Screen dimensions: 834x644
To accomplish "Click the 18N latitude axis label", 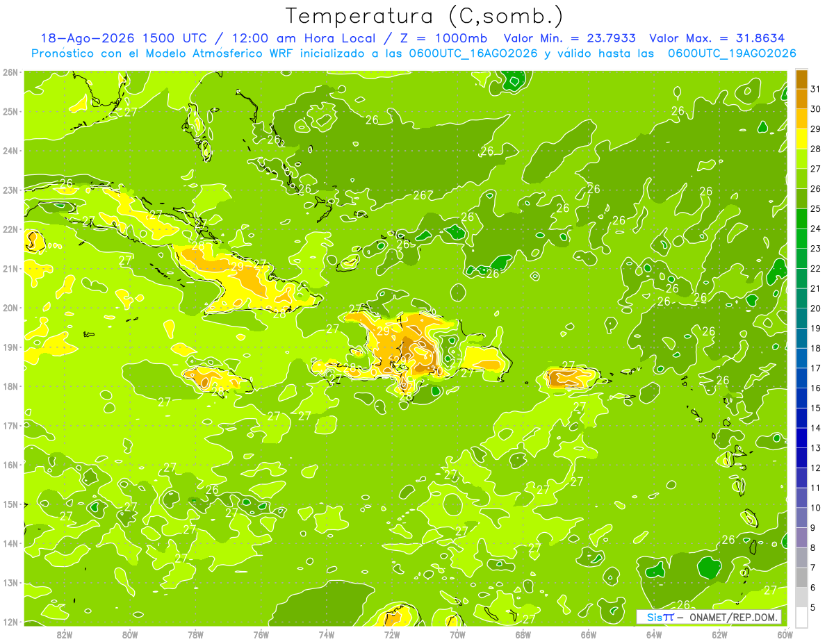I will 10,386.
